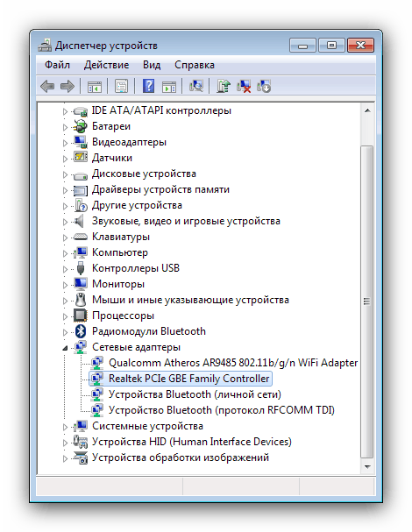Open Properties via toolbar icon
This screenshot has height=532, width=412.
click(121, 87)
